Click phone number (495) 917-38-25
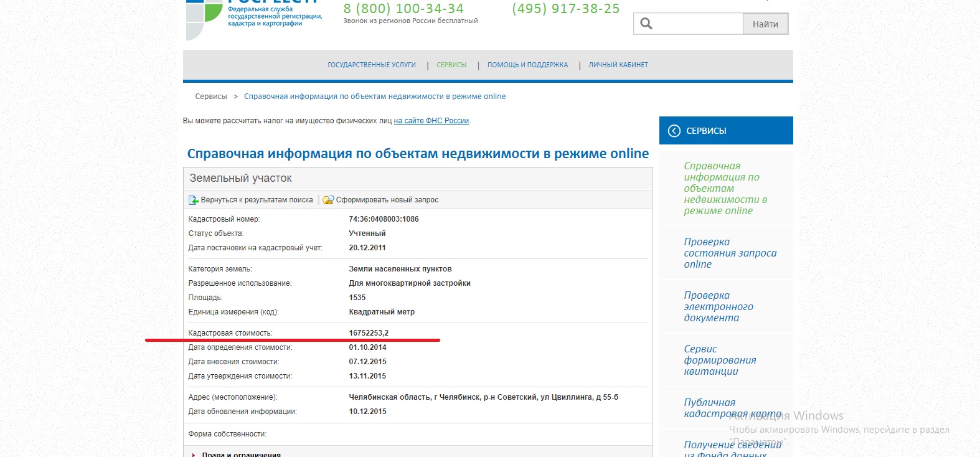 pos(566,9)
